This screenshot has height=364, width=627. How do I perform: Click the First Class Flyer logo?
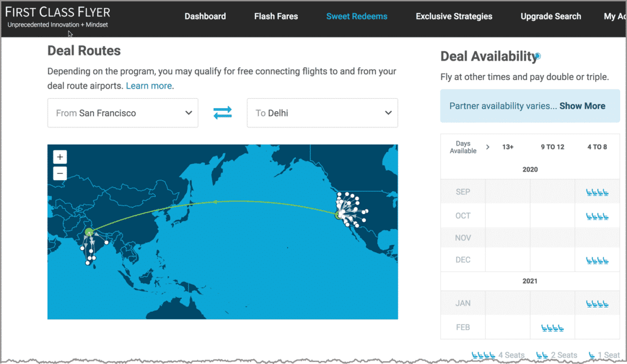(57, 17)
